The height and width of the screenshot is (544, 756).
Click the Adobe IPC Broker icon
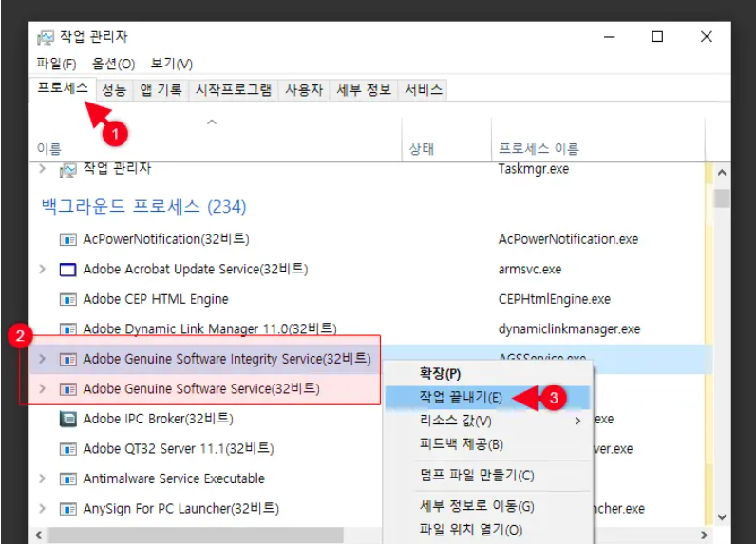coord(68,419)
